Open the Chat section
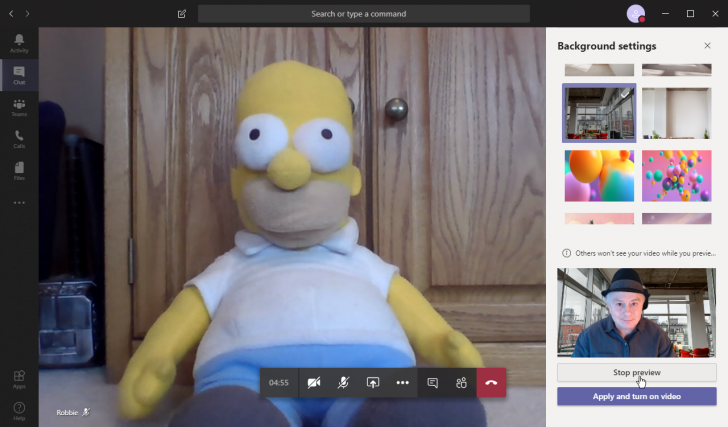Screen dimensions: 728x427 19,75
